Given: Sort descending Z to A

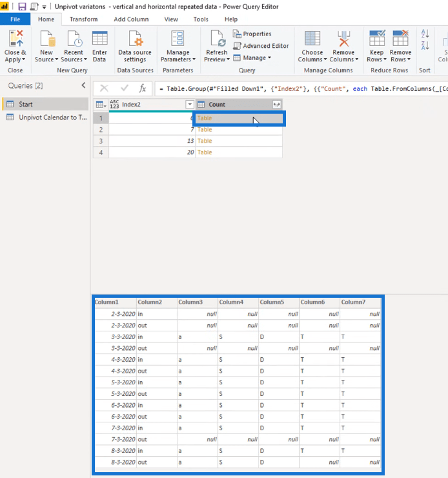Looking at the screenshot, I should pyautogui.click(x=425, y=46).
